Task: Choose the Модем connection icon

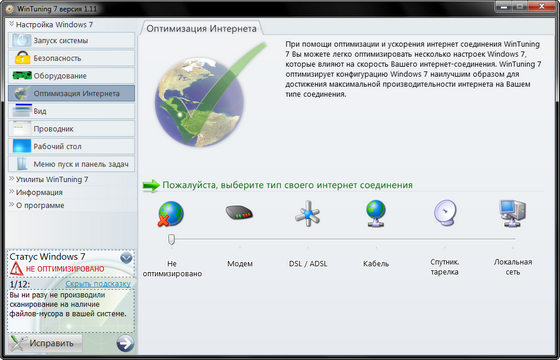Action: coord(239,213)
